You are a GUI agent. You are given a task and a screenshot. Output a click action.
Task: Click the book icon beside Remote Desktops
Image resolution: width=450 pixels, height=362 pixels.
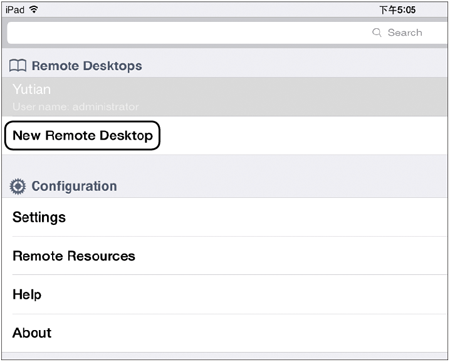coord(18,66)
